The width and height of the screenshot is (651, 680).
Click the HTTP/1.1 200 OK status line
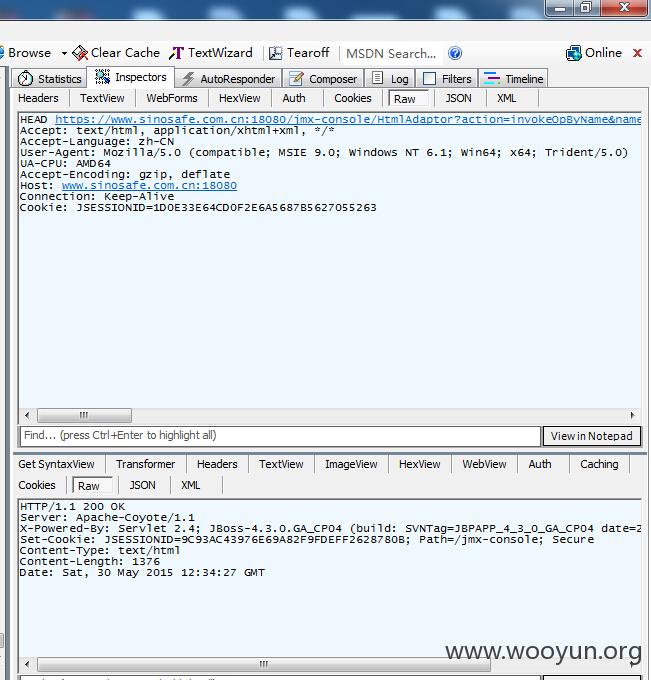click(x=72, y=507)
